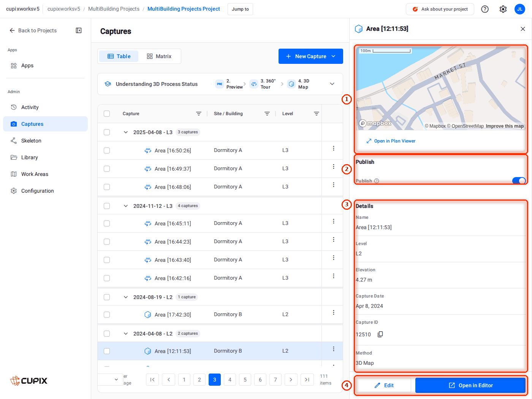This screenshot has width=532, height=399.
Task: Check the Area [12:11:53] row checkbox
Action: 107,351
